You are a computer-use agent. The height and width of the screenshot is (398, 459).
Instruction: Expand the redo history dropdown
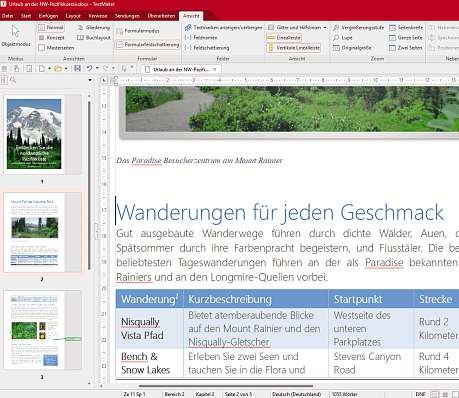(x=114, y=69)
